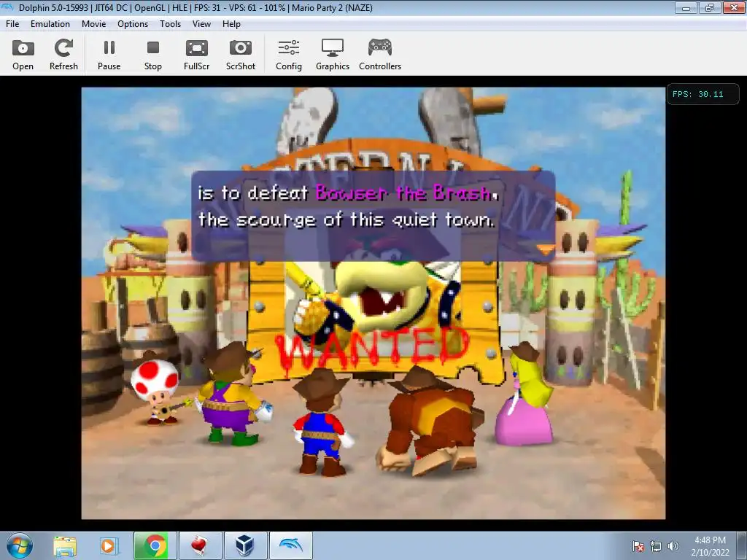Open the volume speaker tray icon

point(673,546)
